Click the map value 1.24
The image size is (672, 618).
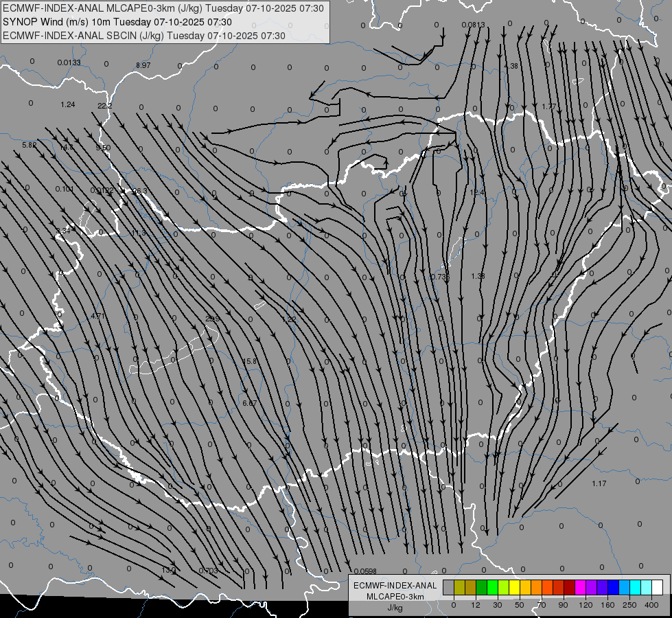click(x=68, y=104)
